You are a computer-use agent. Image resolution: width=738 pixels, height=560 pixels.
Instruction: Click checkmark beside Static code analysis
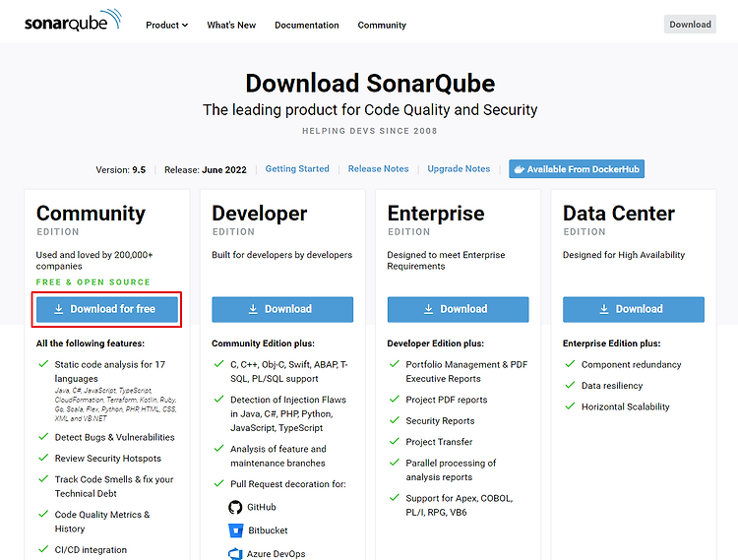click(43, 364)
